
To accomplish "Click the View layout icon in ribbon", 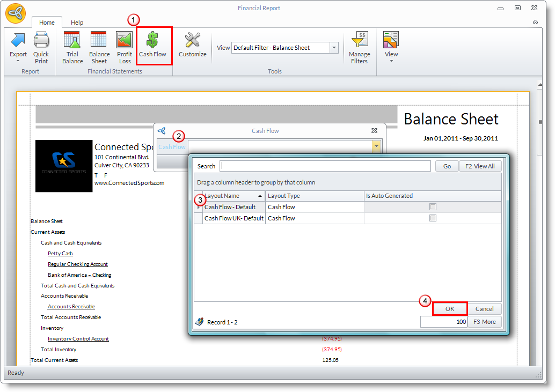I will pos(391,40).
